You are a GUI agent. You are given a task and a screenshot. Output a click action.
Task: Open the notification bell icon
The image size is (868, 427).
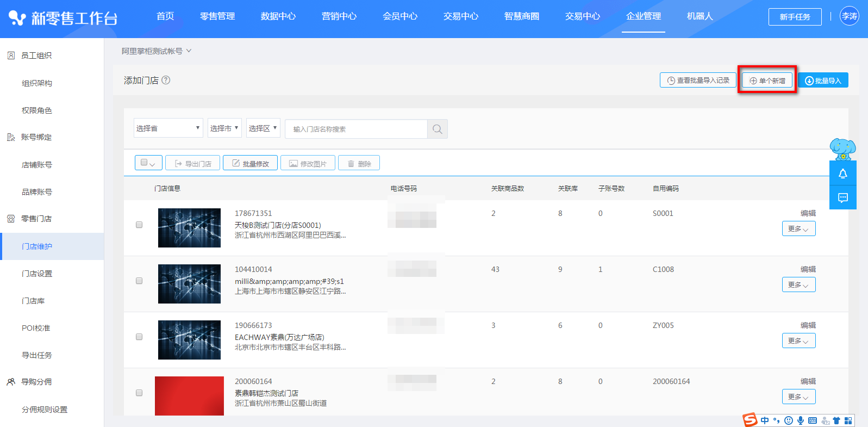point(842,174)
